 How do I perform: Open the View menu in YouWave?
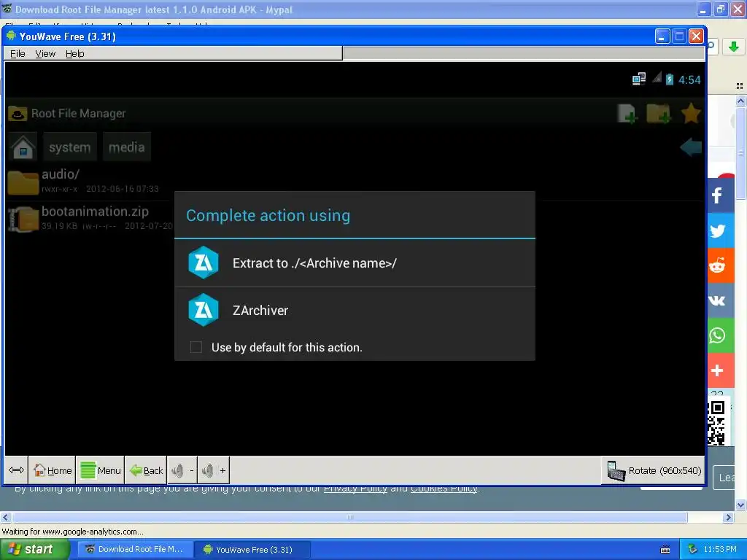tap(45, 53)
